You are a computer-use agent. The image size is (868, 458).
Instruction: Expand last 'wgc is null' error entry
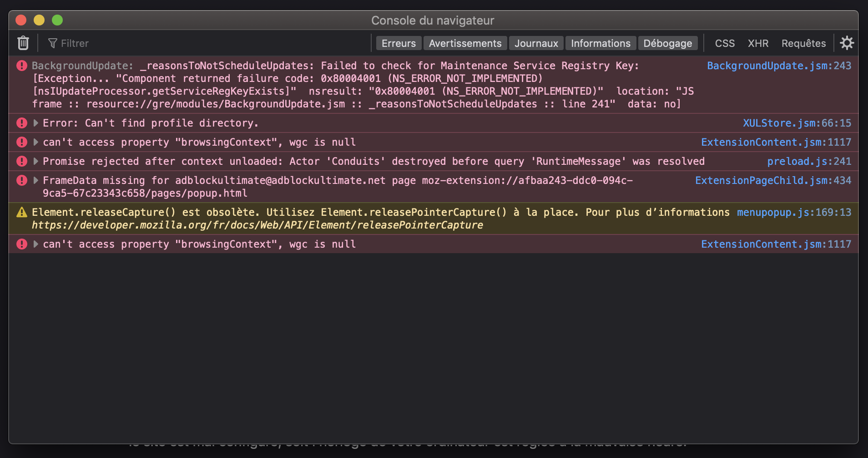tap(36, 244)
